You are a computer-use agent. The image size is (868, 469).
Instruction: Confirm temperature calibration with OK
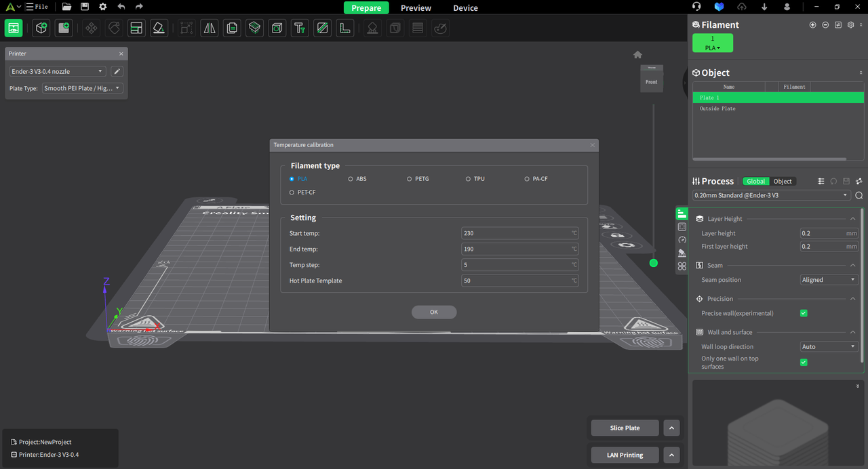(x=434, y=312)
